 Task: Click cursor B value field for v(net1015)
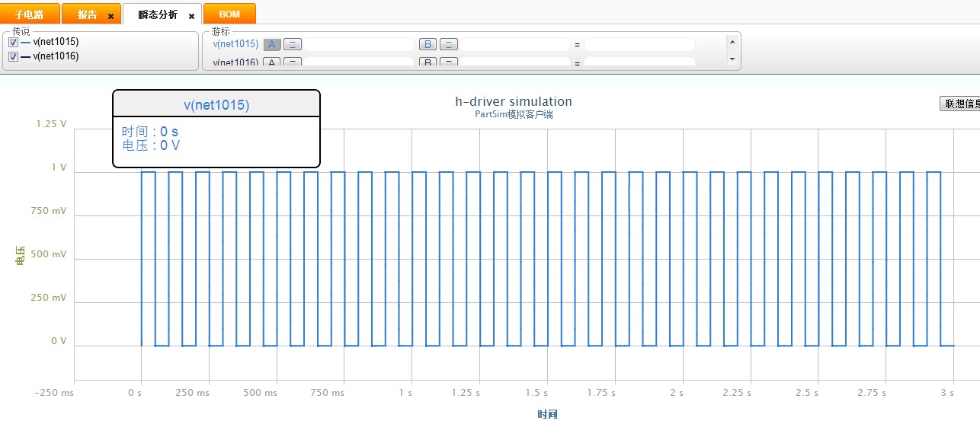coord(515,44)
